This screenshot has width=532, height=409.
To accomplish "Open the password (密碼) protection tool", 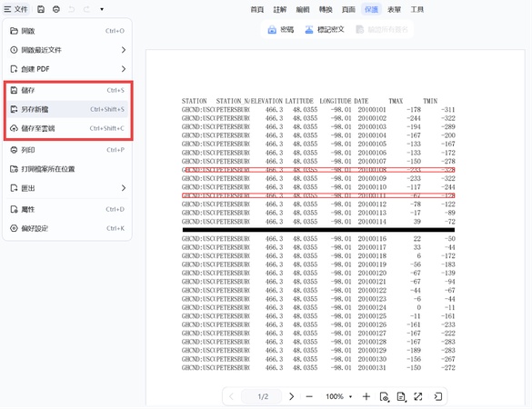I will [x=281, y=29].
